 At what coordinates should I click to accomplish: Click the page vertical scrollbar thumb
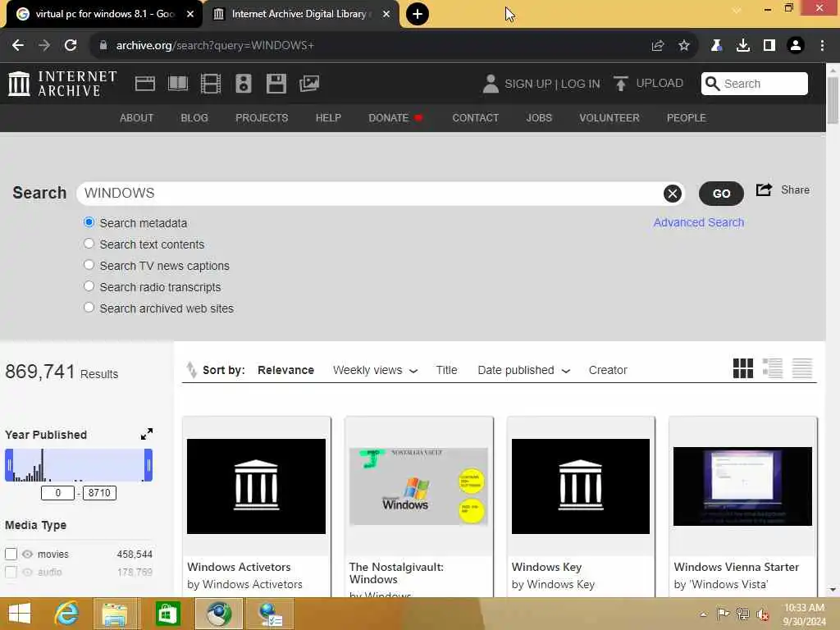[832, 100]
